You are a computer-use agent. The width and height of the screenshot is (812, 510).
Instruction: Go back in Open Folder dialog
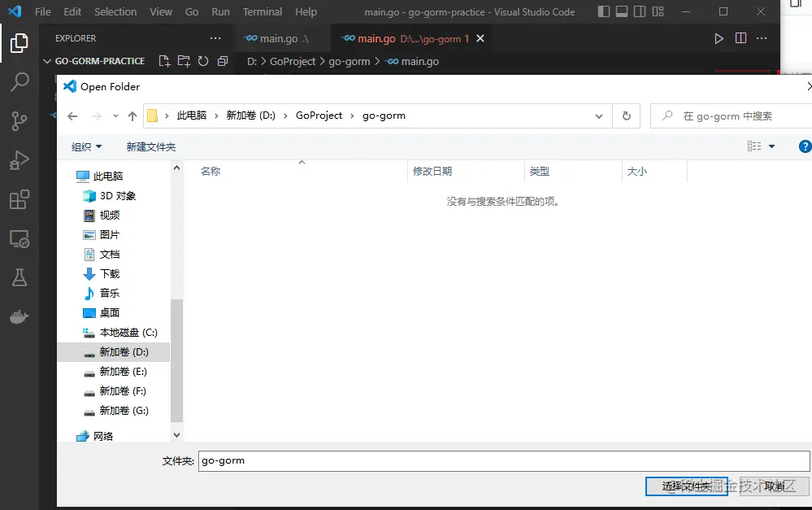[72, 116]
